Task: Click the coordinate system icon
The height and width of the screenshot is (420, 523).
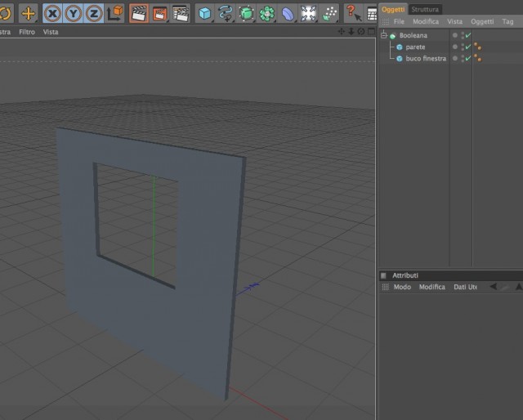Action: [x=115, y=13]
